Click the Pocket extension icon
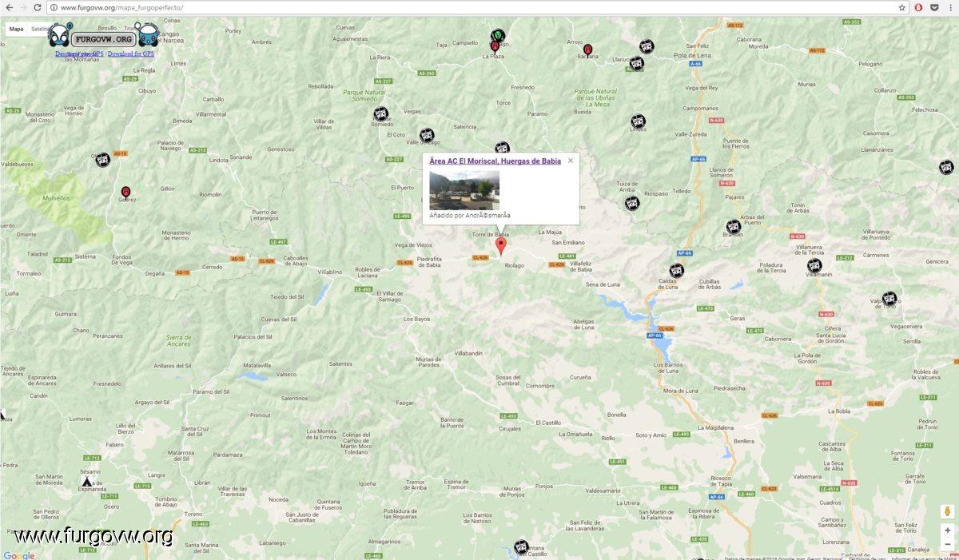 934,7
